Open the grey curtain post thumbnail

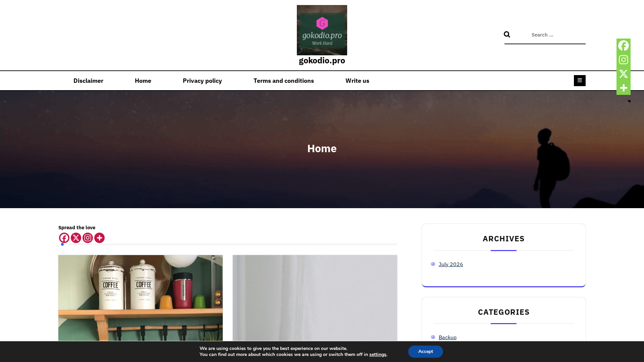[x=315, y=298]
